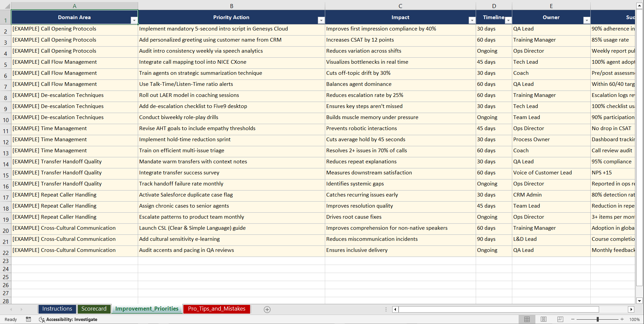Open the Domain Area filter dropdown
Viewport: 644px width, 324px height.
134,20
